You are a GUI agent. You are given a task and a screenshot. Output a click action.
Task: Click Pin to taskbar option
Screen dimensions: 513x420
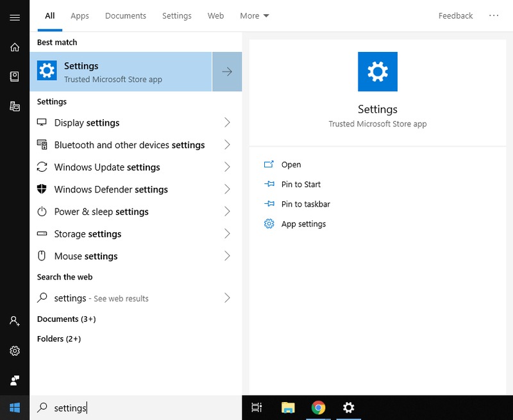(x=305, y=204)
